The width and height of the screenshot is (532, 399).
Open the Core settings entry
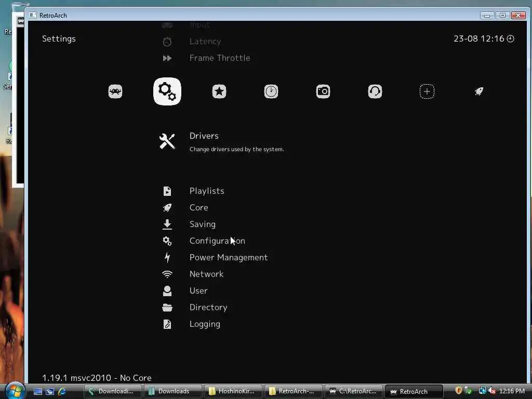pos(199,208)
